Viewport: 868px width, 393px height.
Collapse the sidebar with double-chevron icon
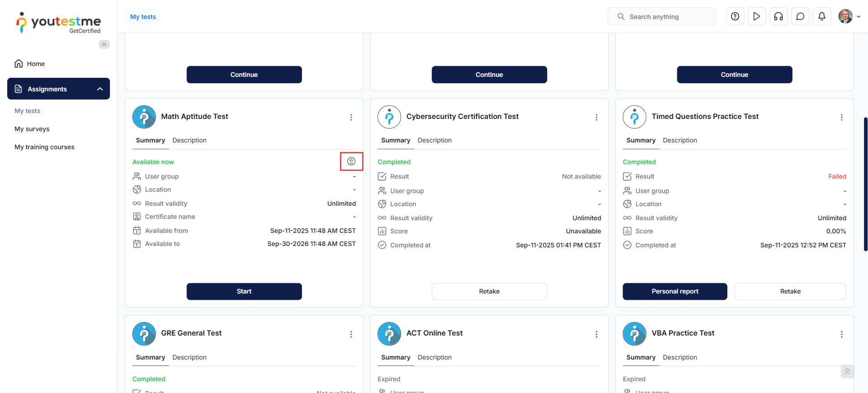(104, 44)
